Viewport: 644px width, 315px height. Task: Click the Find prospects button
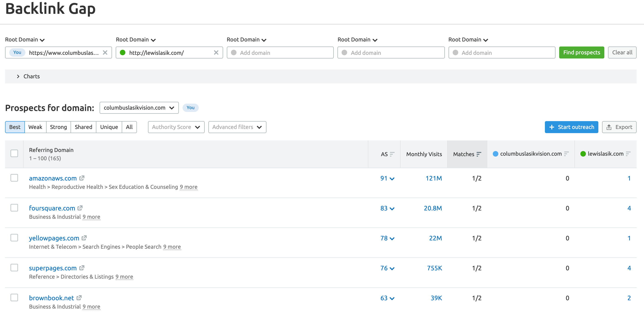pos(582,52)
